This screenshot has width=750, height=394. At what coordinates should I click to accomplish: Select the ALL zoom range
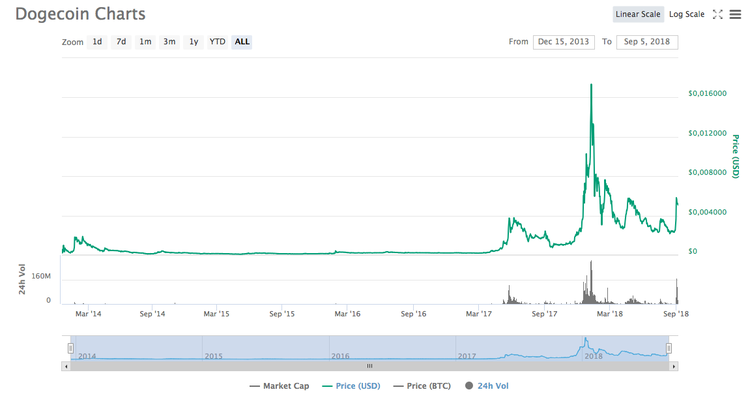(242, 42)
